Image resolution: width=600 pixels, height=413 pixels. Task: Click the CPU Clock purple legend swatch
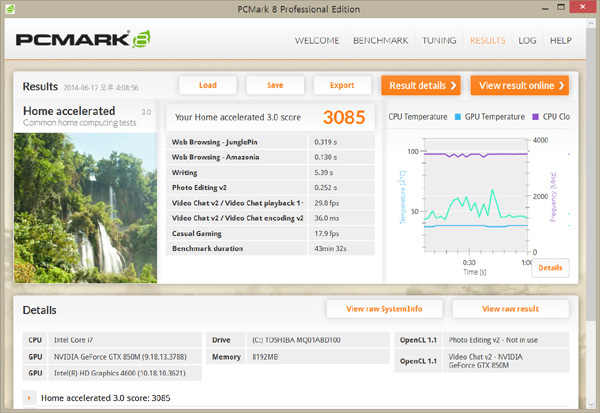click(536, 117)
